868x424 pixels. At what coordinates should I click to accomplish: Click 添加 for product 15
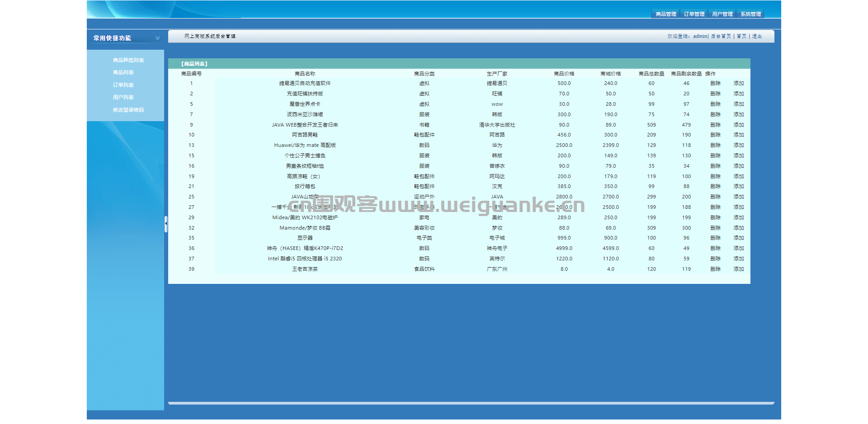coord(739,155)
